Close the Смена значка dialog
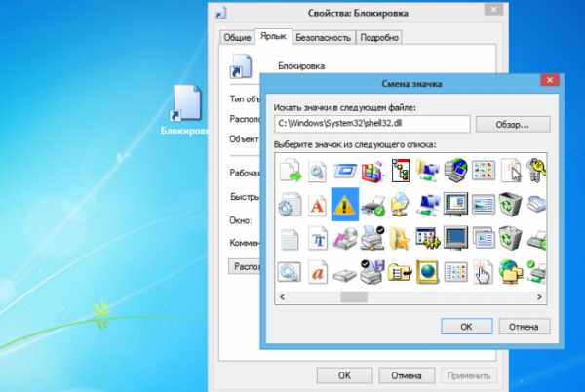 tap(550, 80)
